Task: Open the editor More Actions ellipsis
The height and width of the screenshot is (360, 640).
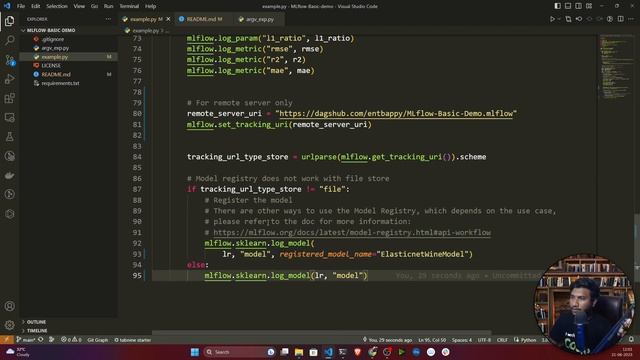Action: click(x=631, y=19)
